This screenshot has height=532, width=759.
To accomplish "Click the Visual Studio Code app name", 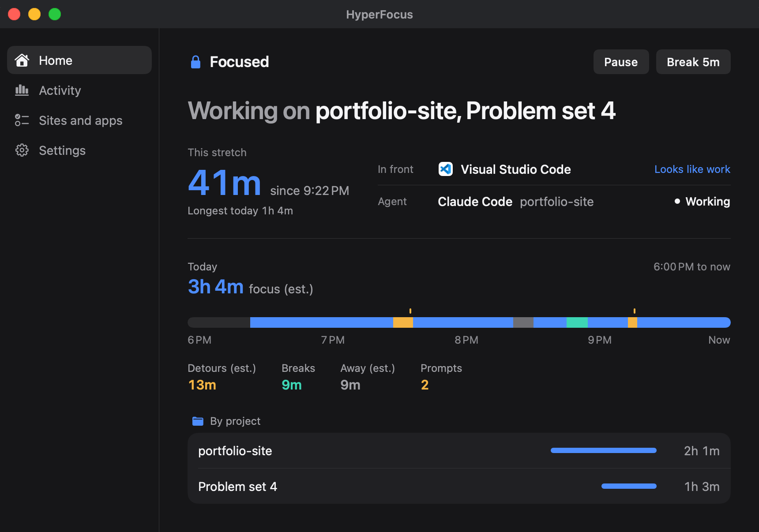I will coord(516,169).
